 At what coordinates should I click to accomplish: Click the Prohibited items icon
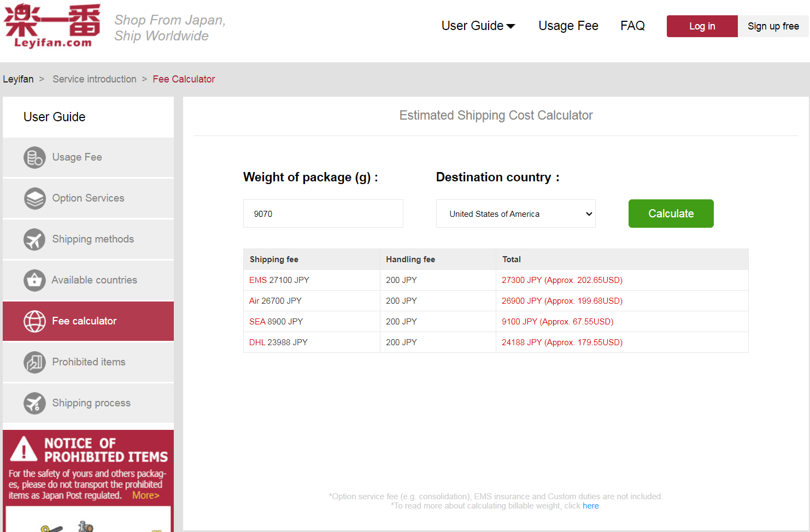[34, 362]
